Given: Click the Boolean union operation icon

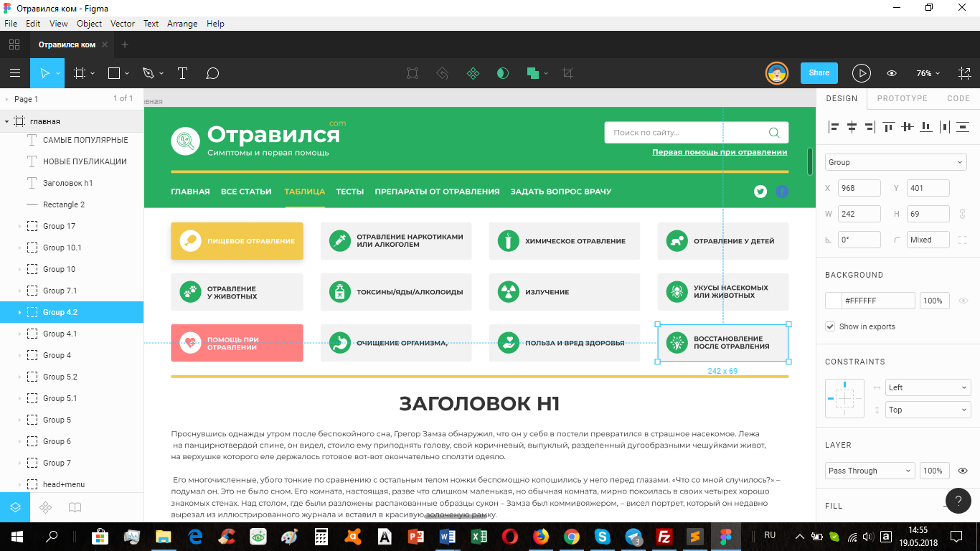Looking at the screenshot, I should click(x=532, y=73).
